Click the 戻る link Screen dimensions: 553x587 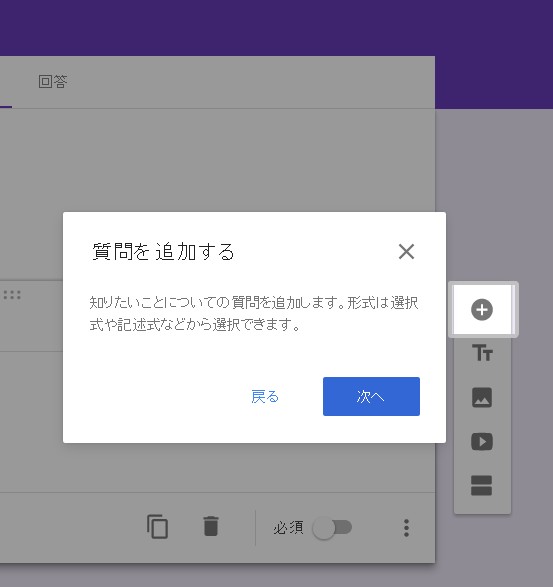pos(265,396)
